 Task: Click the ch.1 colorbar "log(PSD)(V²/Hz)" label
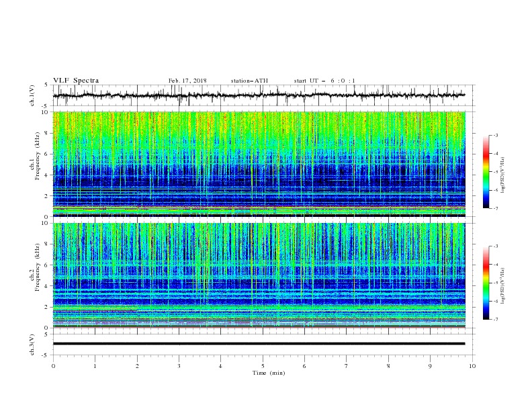click(503, 175)
